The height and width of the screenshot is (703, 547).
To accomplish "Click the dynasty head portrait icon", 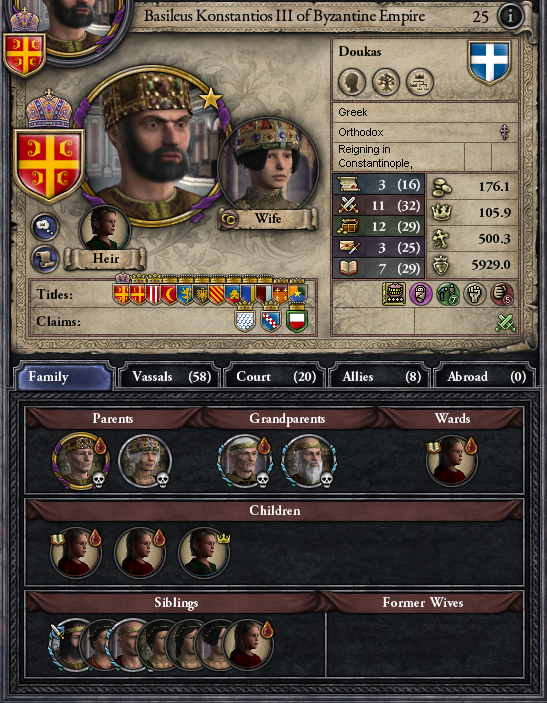I will tap(352, 82).
